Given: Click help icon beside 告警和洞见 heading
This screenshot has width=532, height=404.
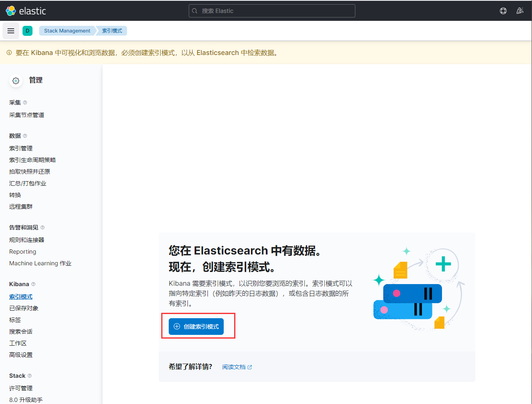Looking at the screenshot, I should click(x=42, y=227).
